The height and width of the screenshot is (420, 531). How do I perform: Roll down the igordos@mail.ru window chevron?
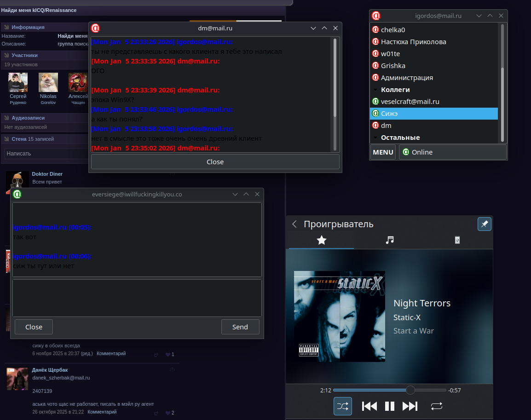pos(479,16)
